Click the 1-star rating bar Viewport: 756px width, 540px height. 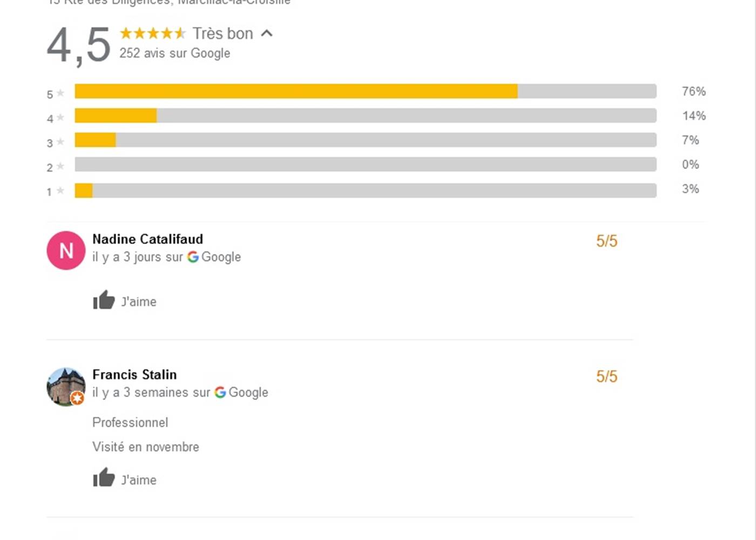click(365, 190)
